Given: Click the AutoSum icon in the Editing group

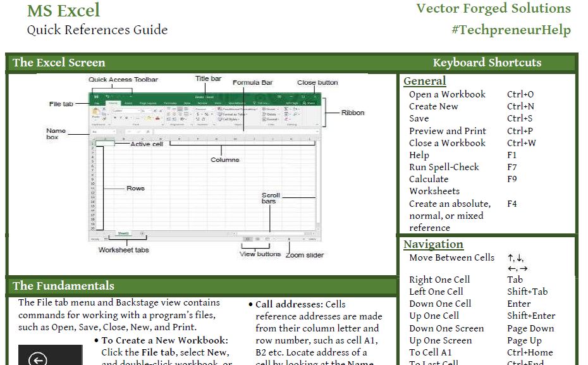Looking at the screenshot, I should pyautogui.click(x=286, y=108).
